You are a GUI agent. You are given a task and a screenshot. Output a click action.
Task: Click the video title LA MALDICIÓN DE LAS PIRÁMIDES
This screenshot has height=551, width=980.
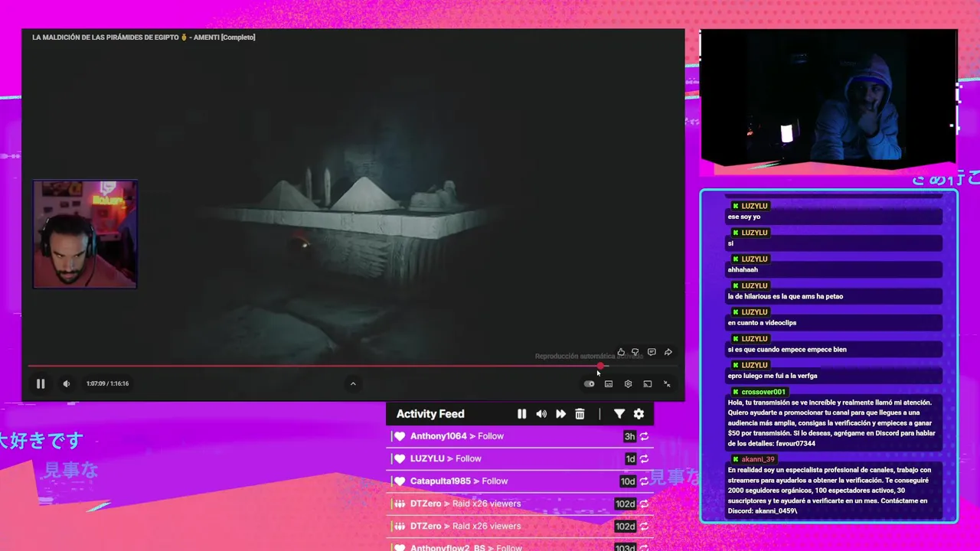point(143,37)
